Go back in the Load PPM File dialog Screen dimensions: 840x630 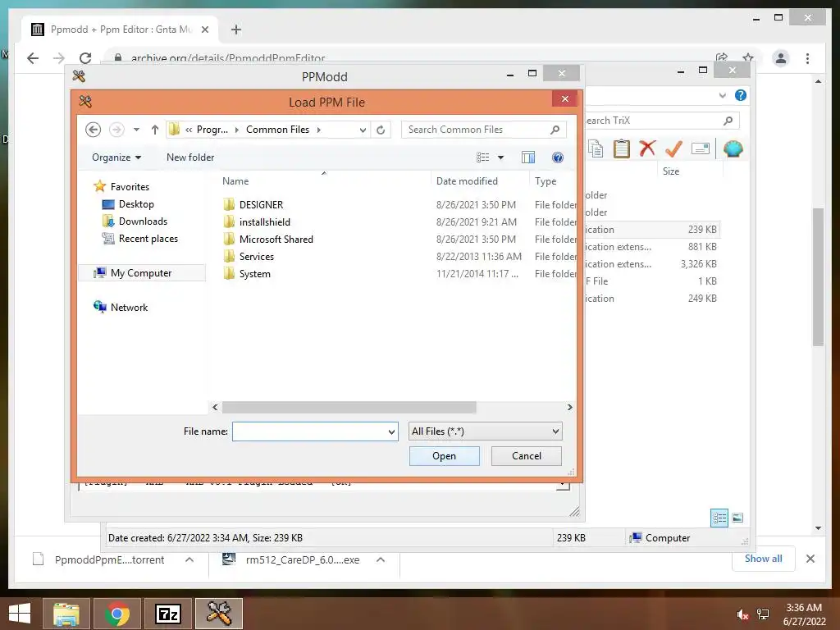click(x=94, y=130)
